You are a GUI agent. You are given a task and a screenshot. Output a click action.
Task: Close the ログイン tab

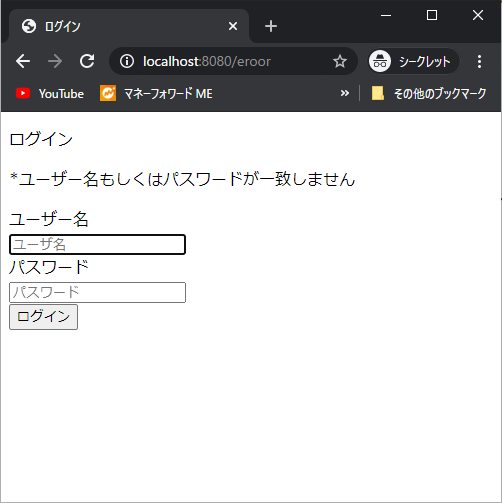coord(233,26)
